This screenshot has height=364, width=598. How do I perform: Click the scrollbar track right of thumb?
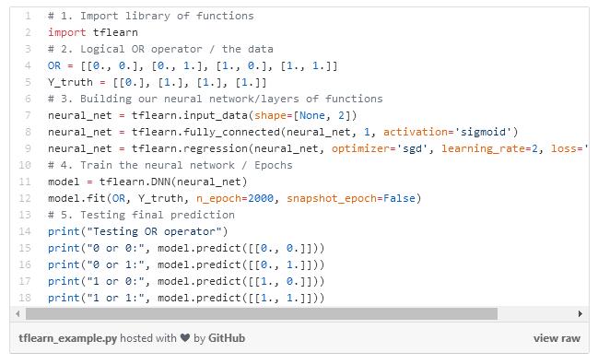(536, 314)
